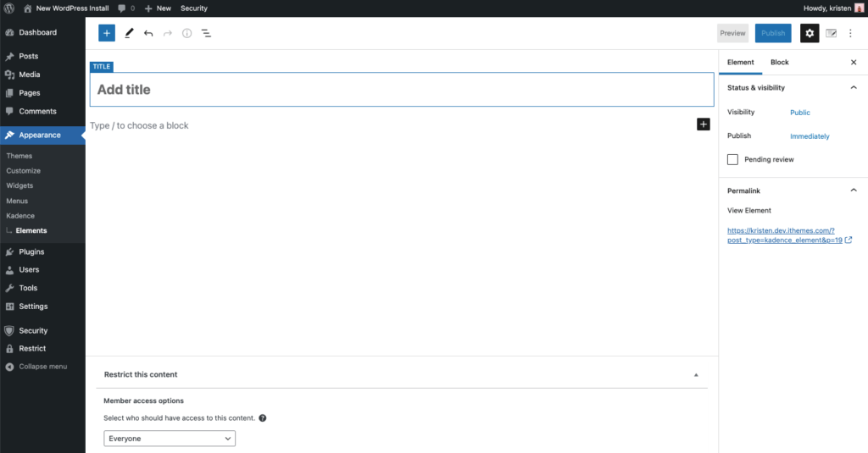Click Collapse menu

(42, 367)
